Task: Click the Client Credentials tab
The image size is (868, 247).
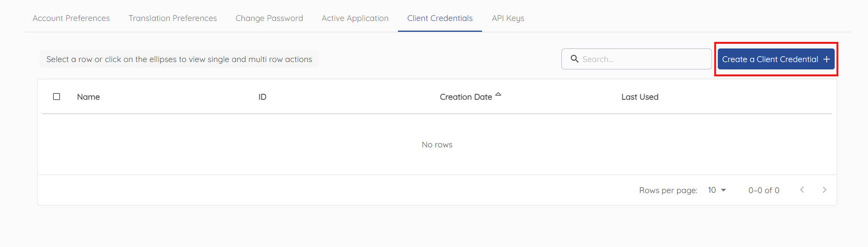Action: [440, 18]
